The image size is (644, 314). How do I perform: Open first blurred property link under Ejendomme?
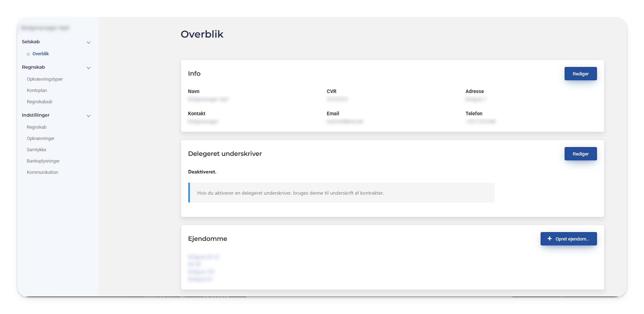[x=203, y=257]
